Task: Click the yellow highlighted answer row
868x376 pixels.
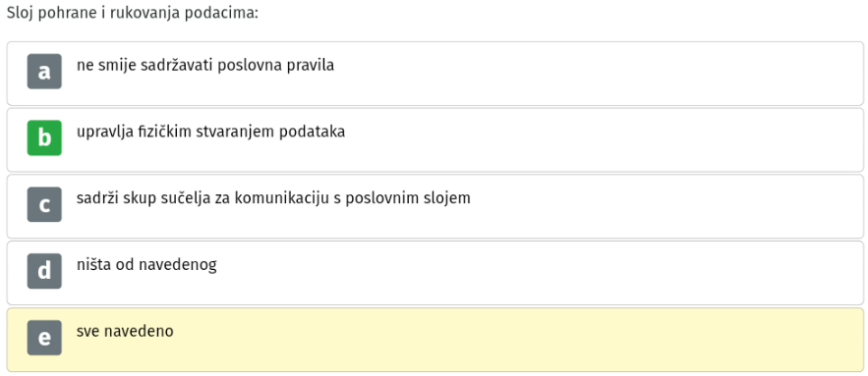Action: click(x=435, y=340)
